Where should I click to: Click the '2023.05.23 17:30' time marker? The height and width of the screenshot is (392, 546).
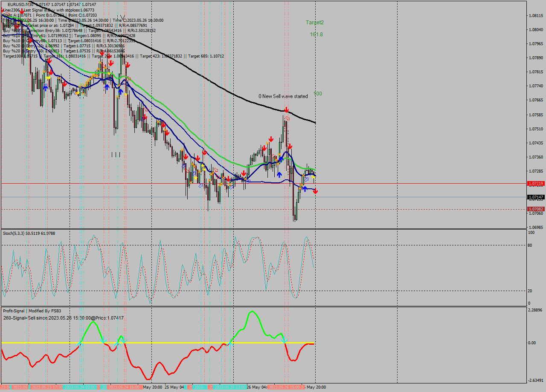coord(47,387)
